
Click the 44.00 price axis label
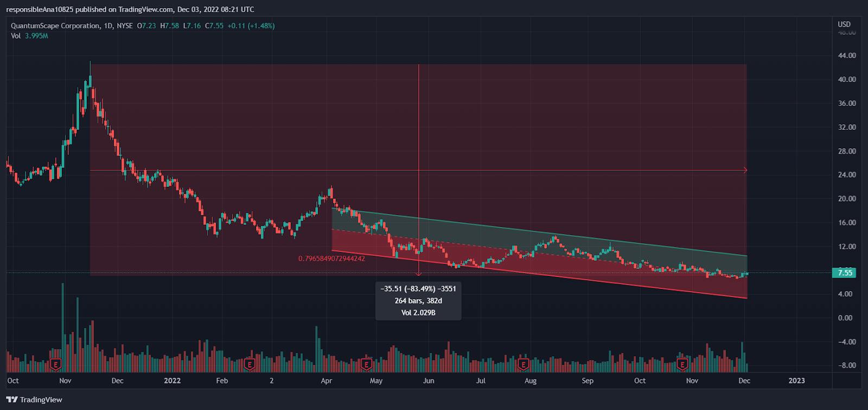[x=847, y=55]
